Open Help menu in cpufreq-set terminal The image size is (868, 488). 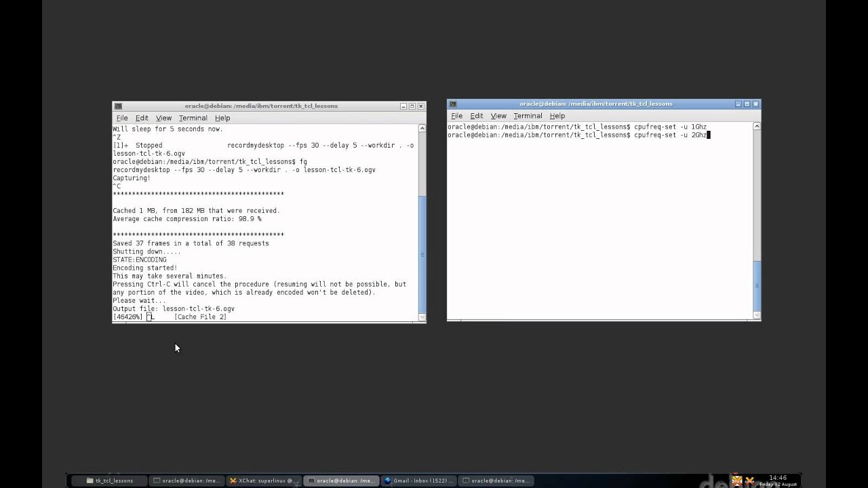pos(557,116)
